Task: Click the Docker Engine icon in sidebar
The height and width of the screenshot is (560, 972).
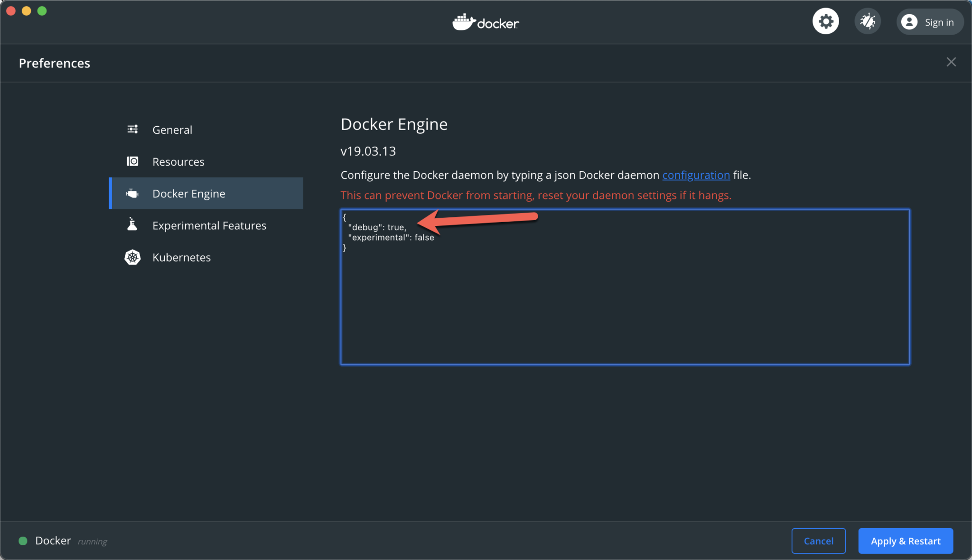Action: [x=132, y=193]
